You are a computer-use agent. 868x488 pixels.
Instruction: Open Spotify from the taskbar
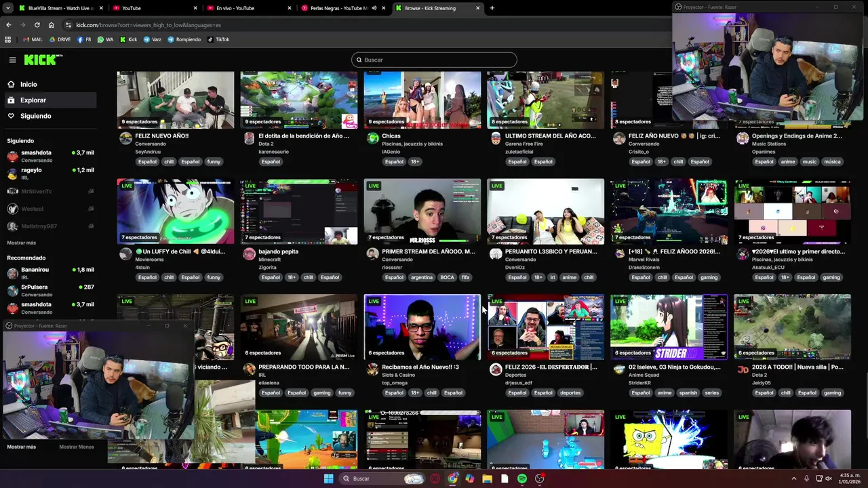point(521,479)
